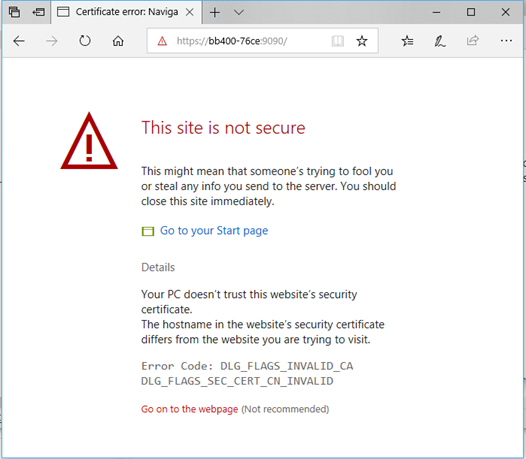Go forward to next page
The width and height of the screenshot is (526, 459).
(x=52, y=41)
